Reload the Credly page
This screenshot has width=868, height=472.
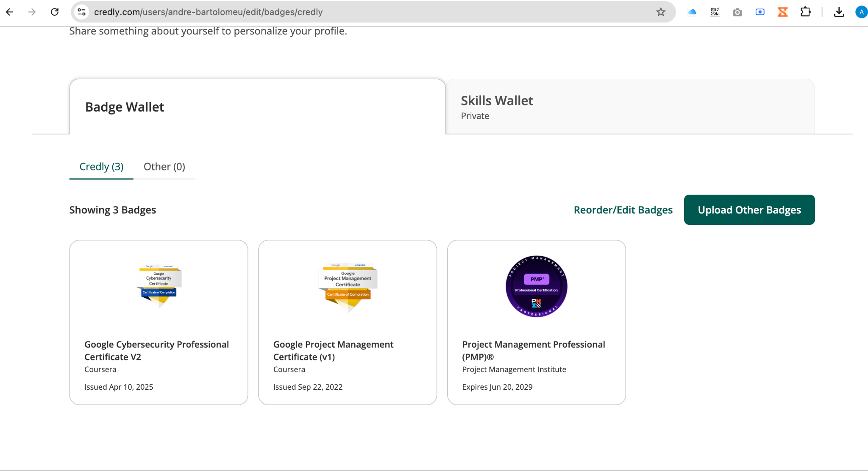tap(55, 12)
